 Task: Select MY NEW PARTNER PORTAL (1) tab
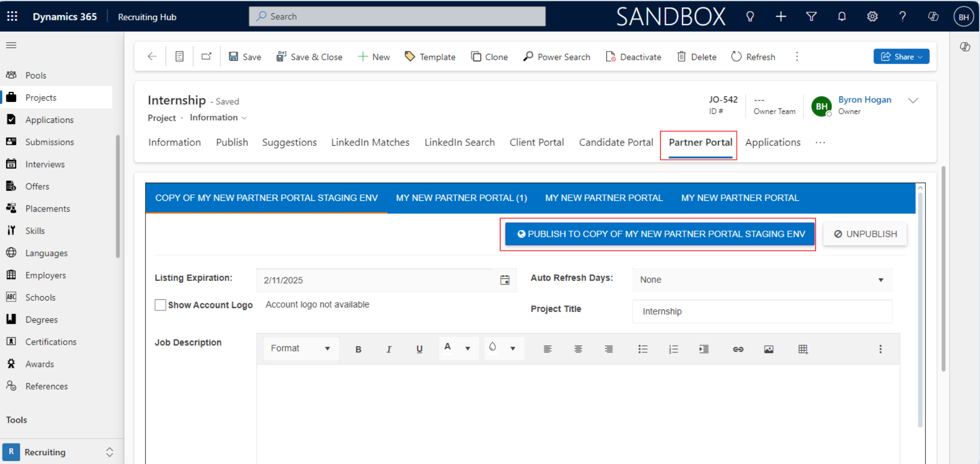pos(461,198)
